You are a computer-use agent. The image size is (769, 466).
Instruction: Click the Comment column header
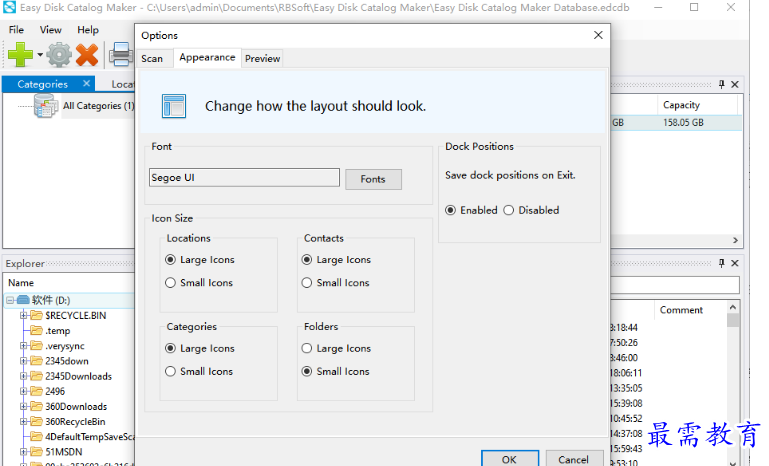click(690, 310)
